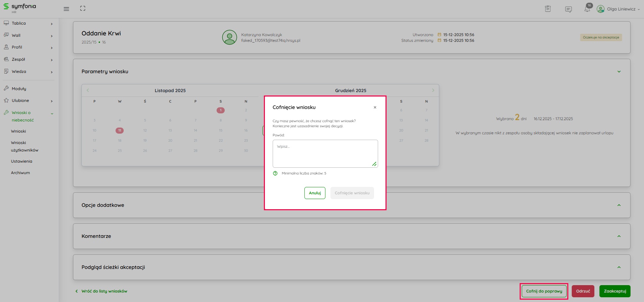644x302 pixels.
Task: Open the chat messages icon
Action: coord(568,9)
